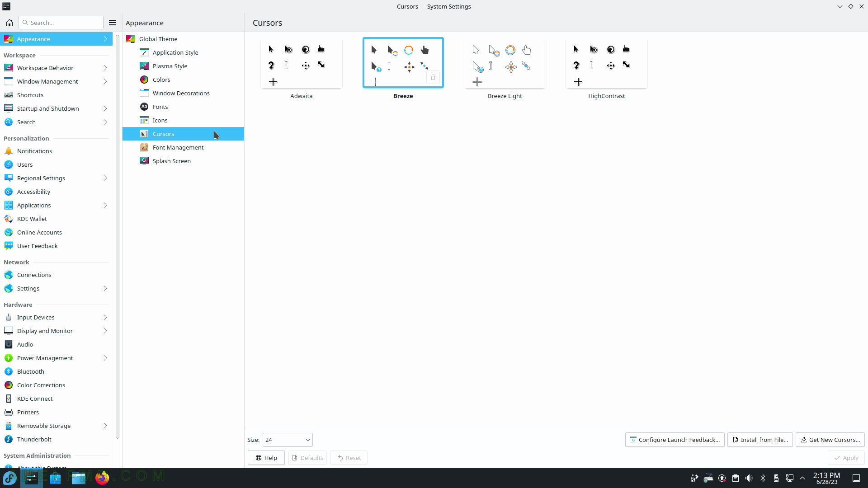This screenshot has height=488, width=868.
Task: Expand the Search category arrow
Action: (105, 122)
